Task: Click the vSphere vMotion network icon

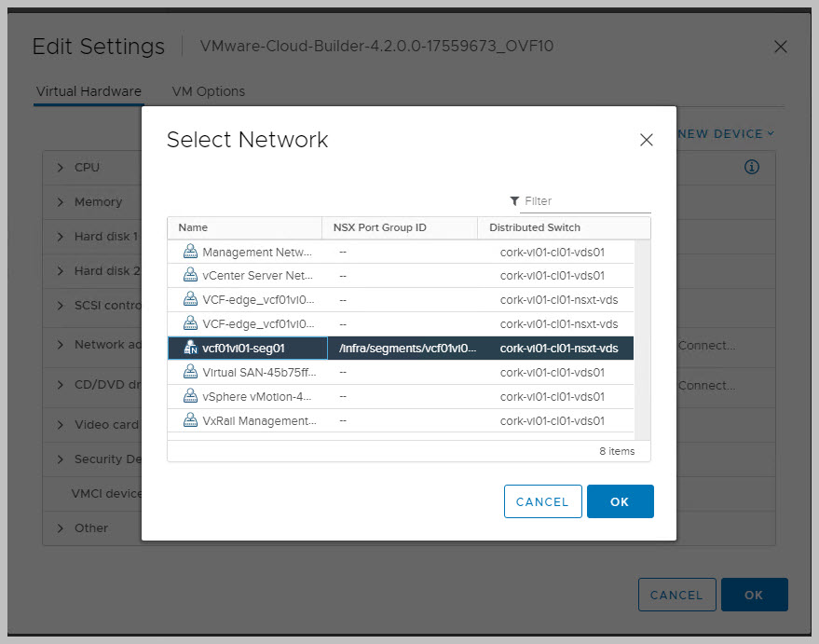Action: click(190, 396)
